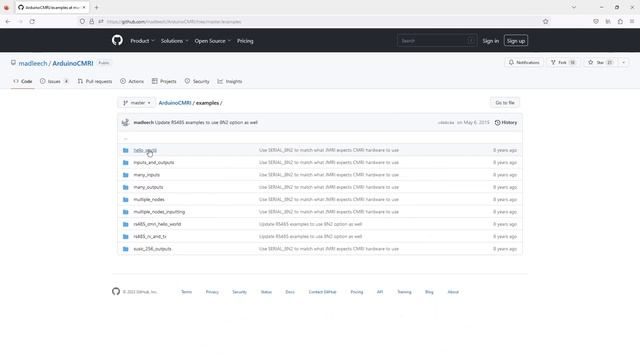Viewport: 640px width, 360px height.
Task: Open the inputs_and_outputs folder
Action: pos(153,162)
